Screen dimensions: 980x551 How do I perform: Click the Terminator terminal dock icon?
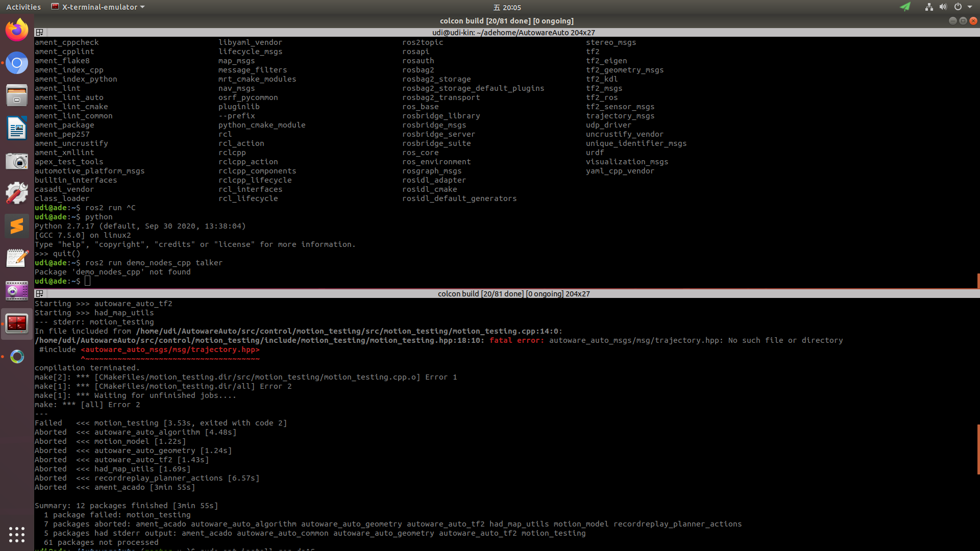(x=17, y=323)
